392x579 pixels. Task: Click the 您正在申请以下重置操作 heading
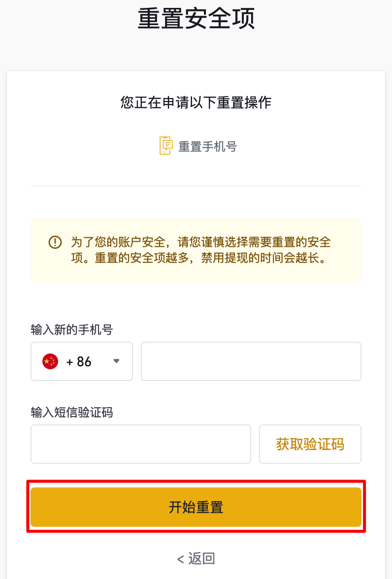pos(196,102)
